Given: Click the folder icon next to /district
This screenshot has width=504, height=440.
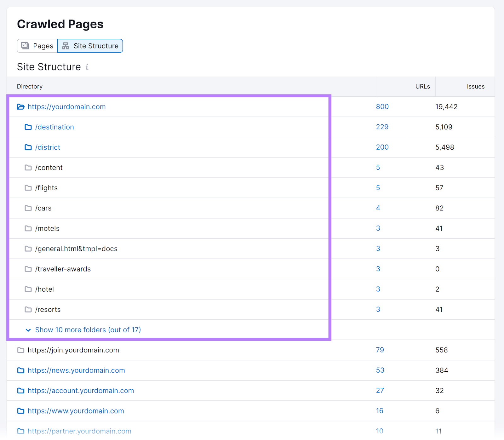Looking at the screenshot, I should pyautogui.click(x=28, y=147).
